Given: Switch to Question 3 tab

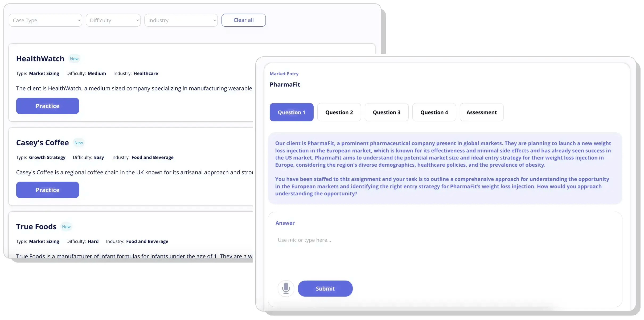Looking at the screenshot, I should pyautogui.click(x=386, y=112).
